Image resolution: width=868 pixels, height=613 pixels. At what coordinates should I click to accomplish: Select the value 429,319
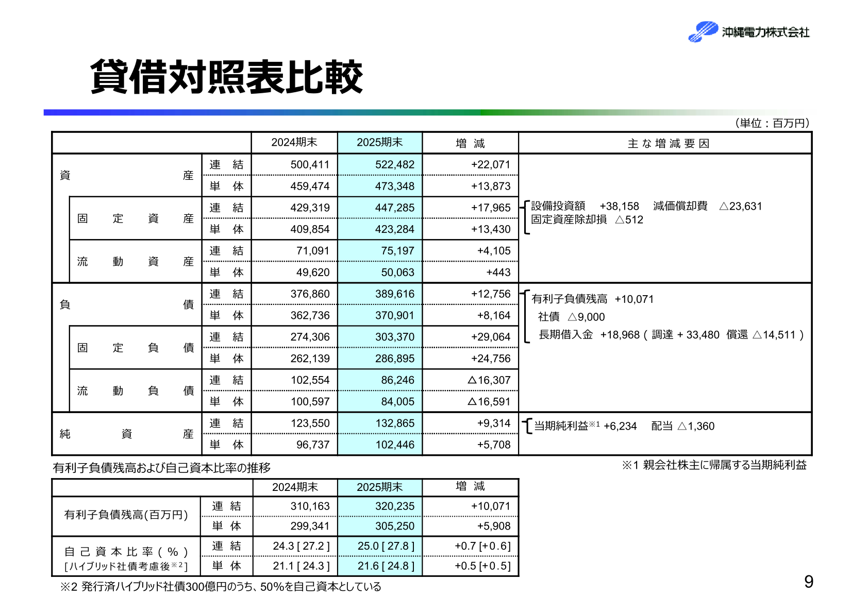point(310,208)
